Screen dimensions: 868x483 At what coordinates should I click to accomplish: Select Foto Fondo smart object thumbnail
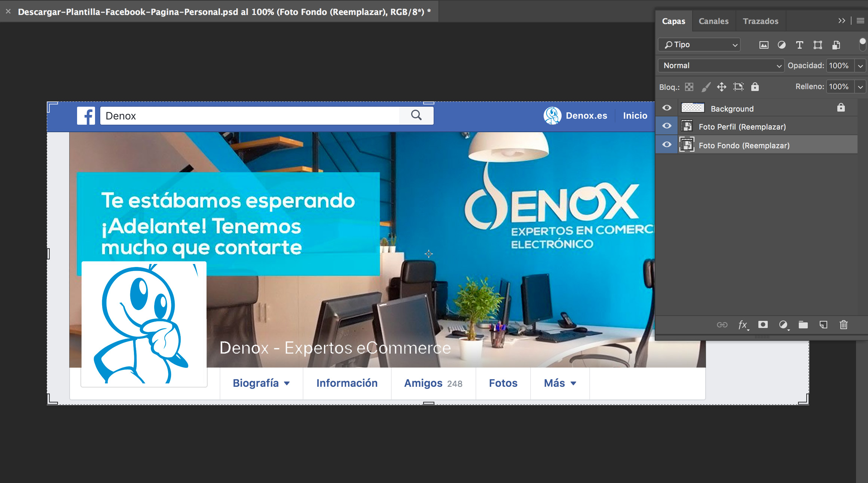[687, 145]
